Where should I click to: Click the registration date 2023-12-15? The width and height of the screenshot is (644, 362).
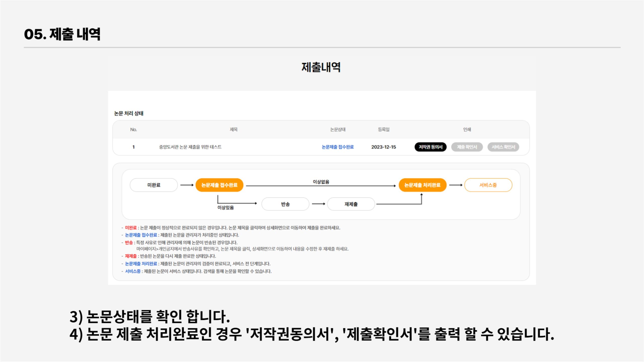coord(384,147)
